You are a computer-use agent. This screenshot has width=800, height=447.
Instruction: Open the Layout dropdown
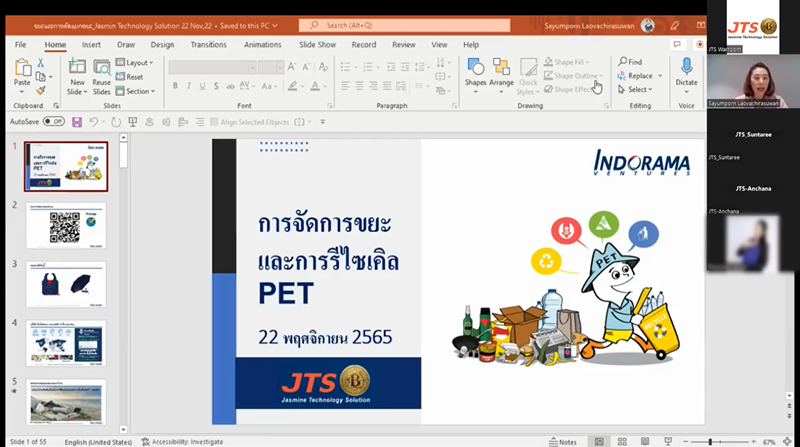(135, 62)
